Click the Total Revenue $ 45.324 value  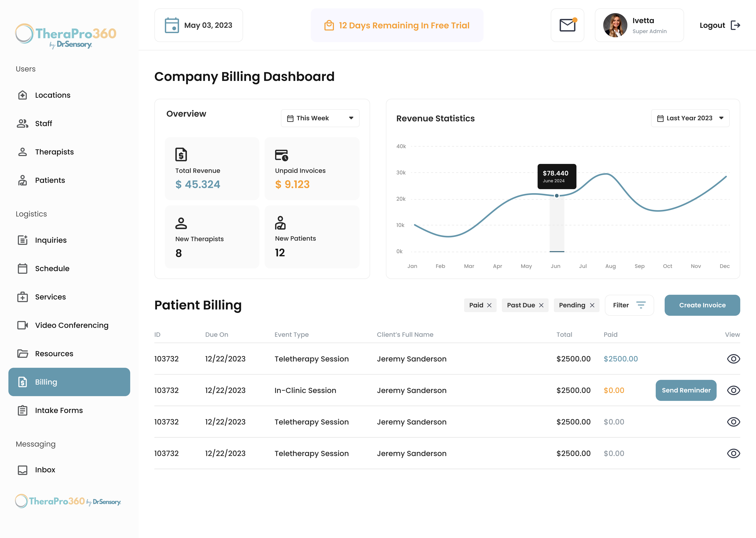coord(198,184)
